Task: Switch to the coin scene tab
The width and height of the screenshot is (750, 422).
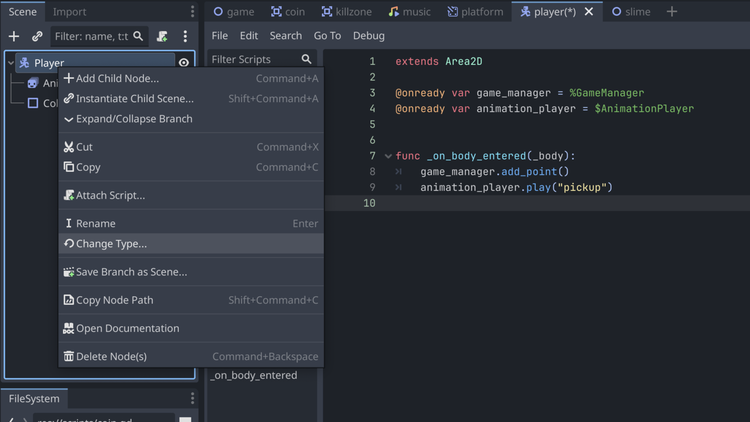Action: [x=287, y=11]
